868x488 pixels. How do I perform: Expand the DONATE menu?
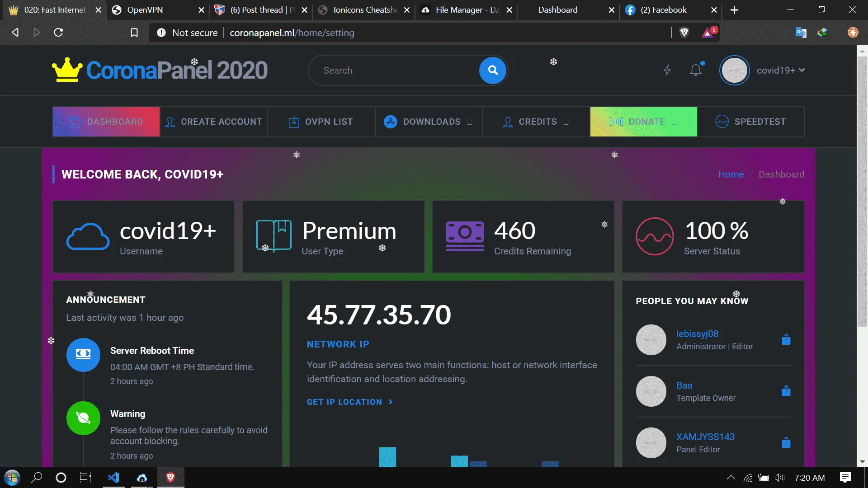pyautogui.click(x=644, y=122)
